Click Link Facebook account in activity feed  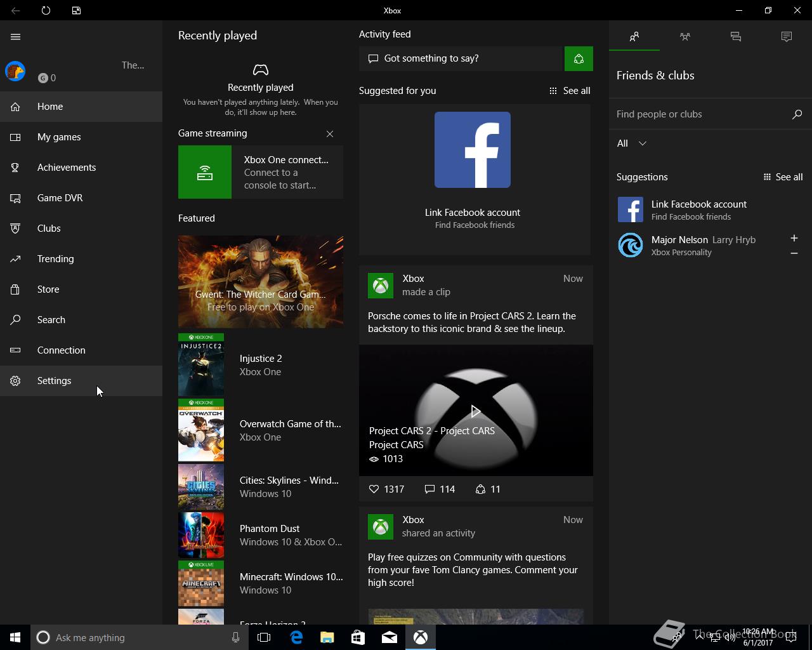click(x=473, y=213)
